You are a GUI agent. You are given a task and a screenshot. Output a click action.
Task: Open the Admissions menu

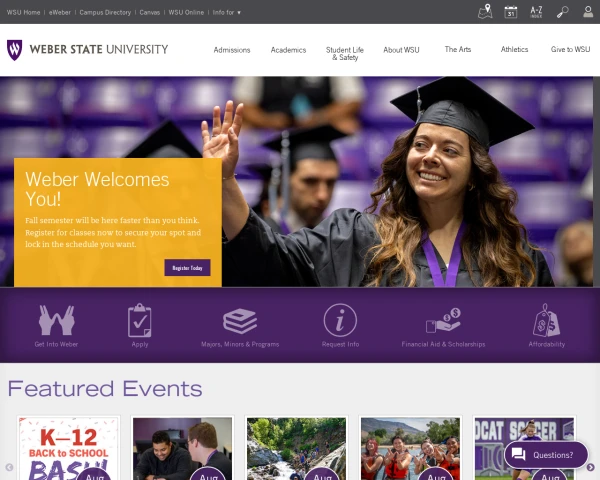point(232,50)
